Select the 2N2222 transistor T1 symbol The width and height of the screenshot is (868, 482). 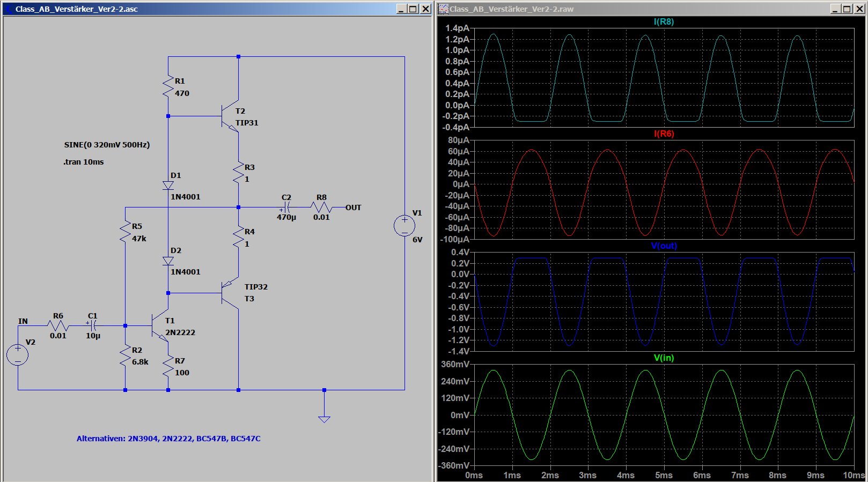pyautogui.click(x=160, y=326)
